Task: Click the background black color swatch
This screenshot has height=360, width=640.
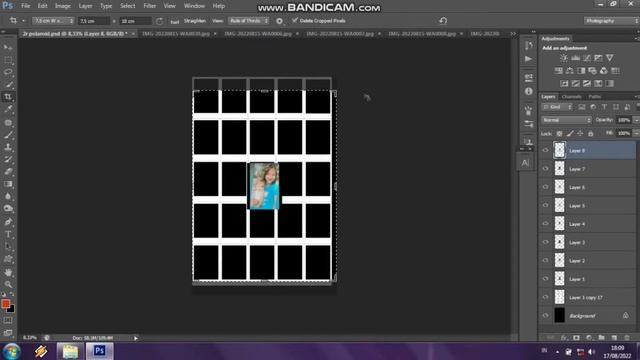Action: click(11, 309)
